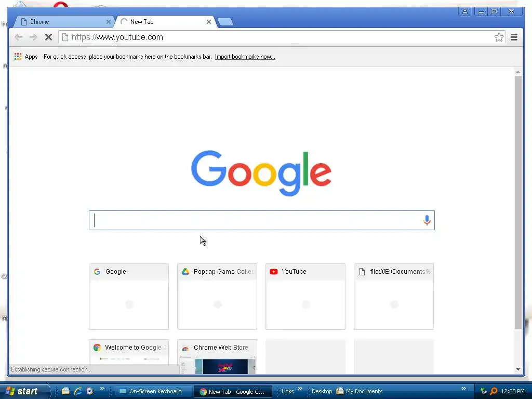Viewport: 532px width, 399px height.
Task: Open the Popcap Game Collection tile
Action: pyautogui.click(x=217, y=297)
